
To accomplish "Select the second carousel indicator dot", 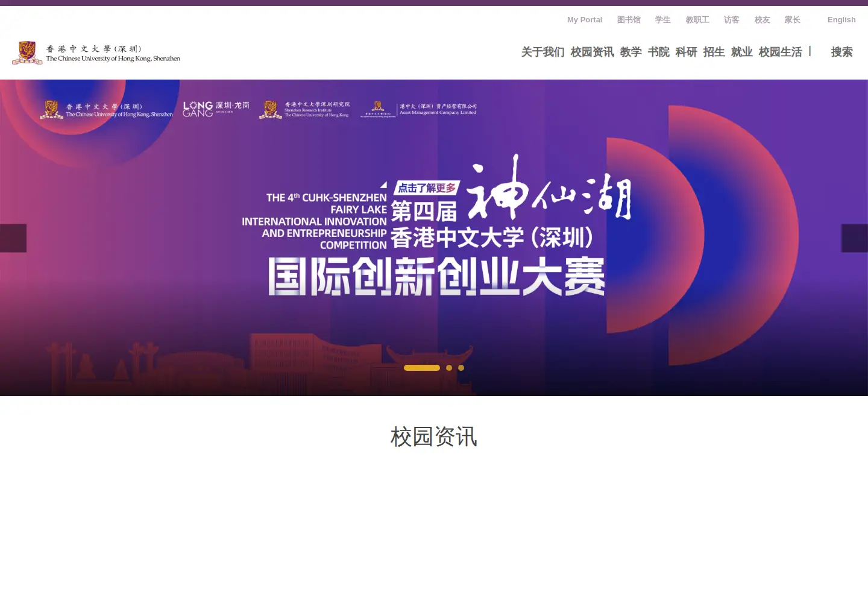I will [449, 368].
